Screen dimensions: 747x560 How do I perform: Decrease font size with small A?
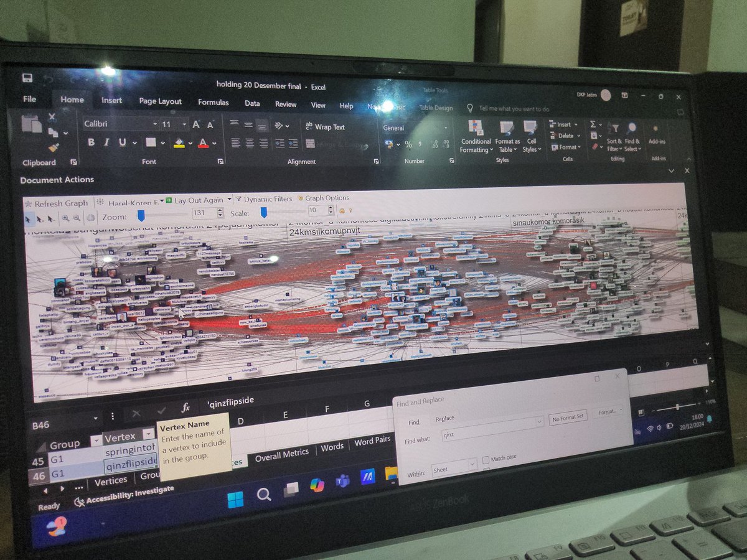[x=210, y=125]
